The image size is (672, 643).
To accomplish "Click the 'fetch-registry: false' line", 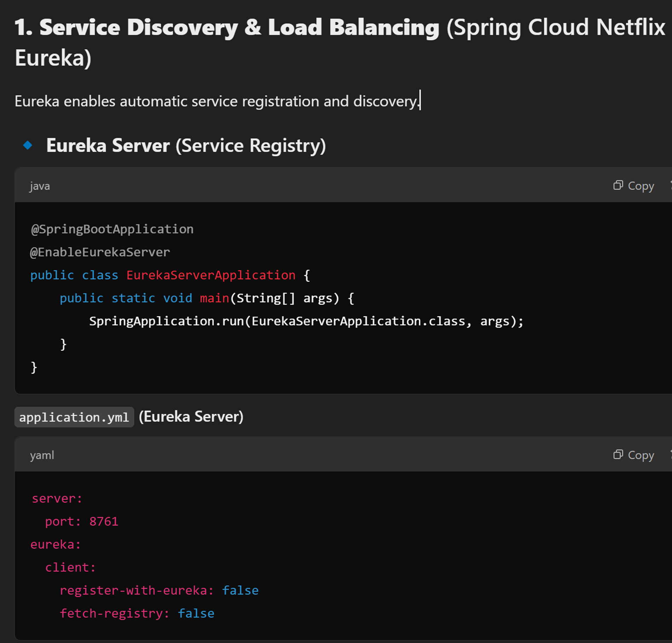I will (137, 614).
